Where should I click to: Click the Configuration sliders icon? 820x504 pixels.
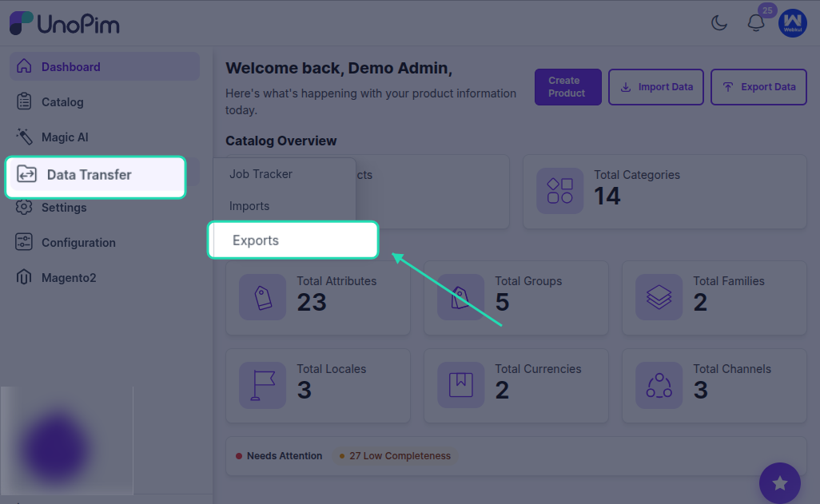(24, 242)
